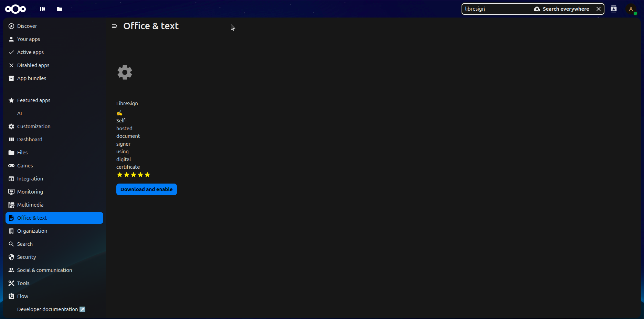
Task: Open the Discover category
Action: 27,26
